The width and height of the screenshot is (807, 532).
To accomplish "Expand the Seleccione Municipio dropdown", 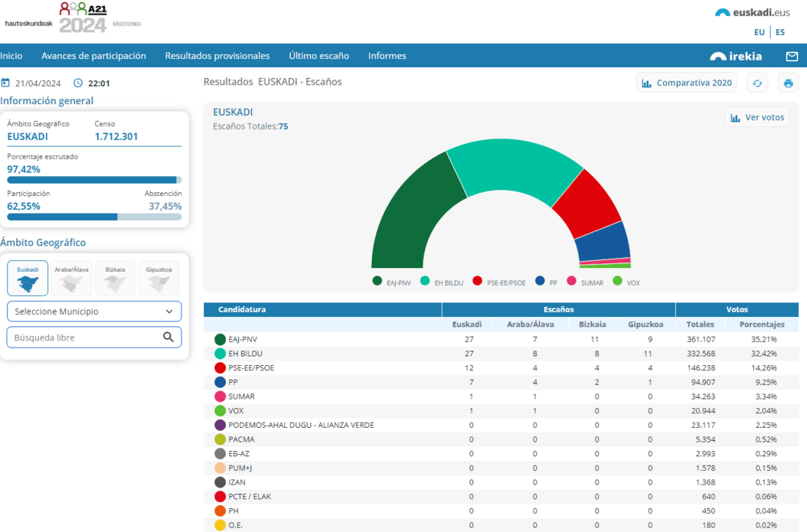I will click(94, 312).
